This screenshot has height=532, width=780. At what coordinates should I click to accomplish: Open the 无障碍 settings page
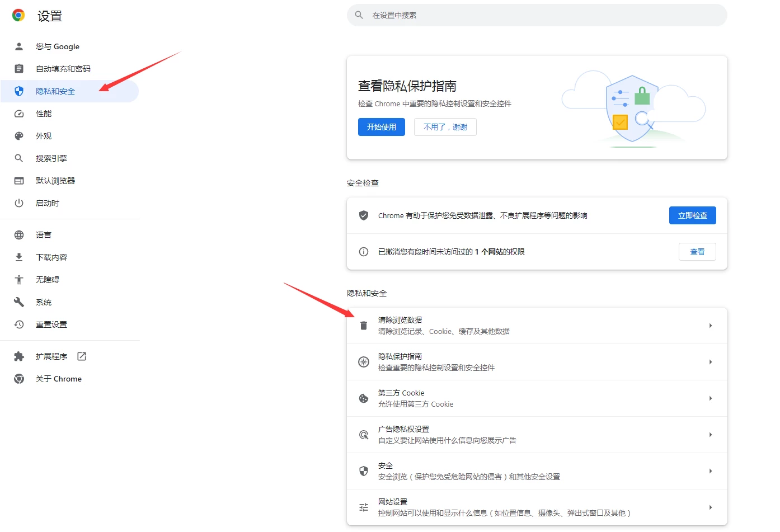tap(69, 280)
